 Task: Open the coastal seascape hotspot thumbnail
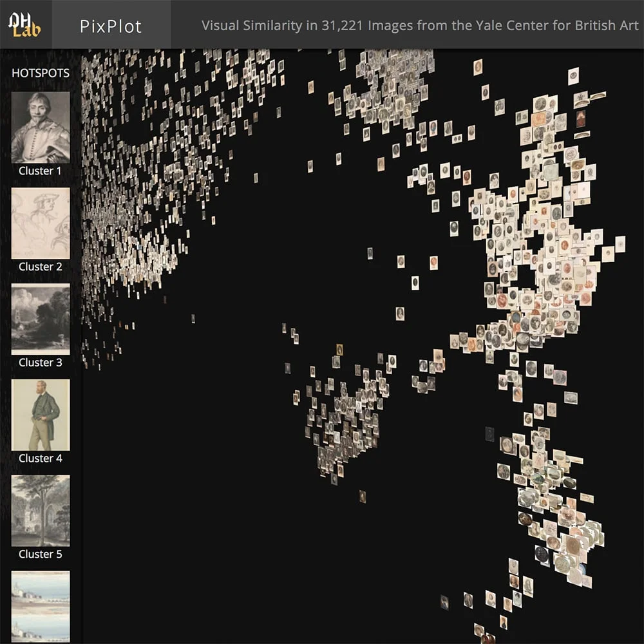[x=41, y=607]
